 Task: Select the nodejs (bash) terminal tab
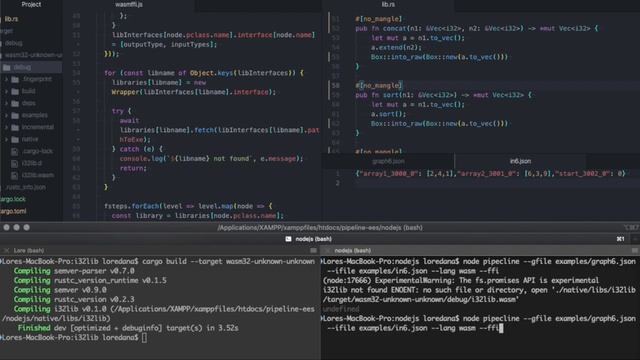coord(313,239)
